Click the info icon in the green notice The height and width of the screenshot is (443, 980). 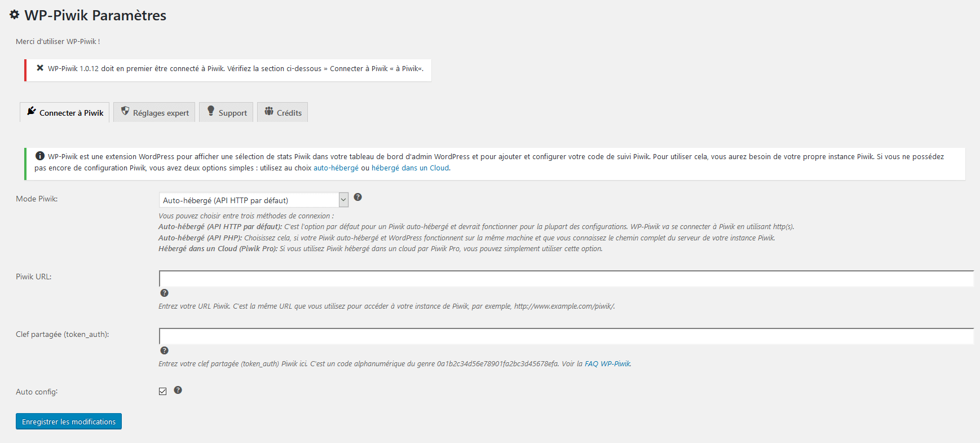pos(40,156)
